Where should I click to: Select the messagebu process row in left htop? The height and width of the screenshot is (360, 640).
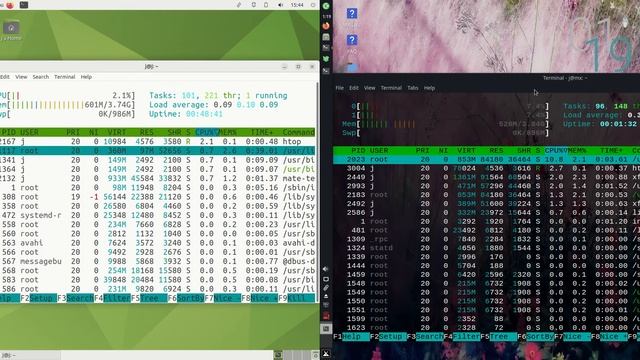point(158,261)
